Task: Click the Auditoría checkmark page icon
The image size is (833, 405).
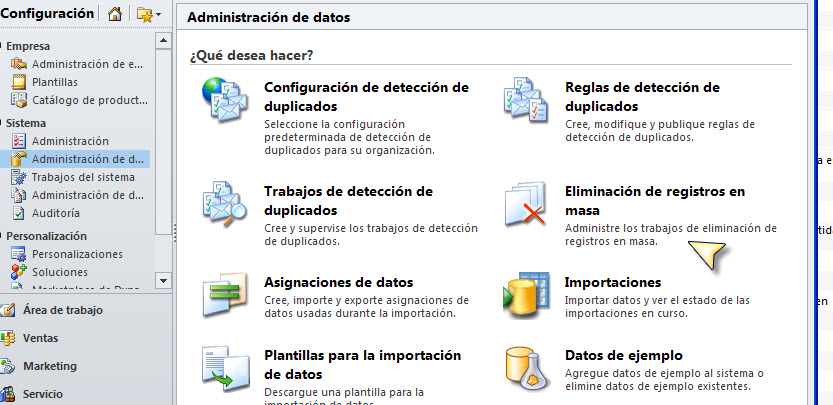Action: pos(19,213)
